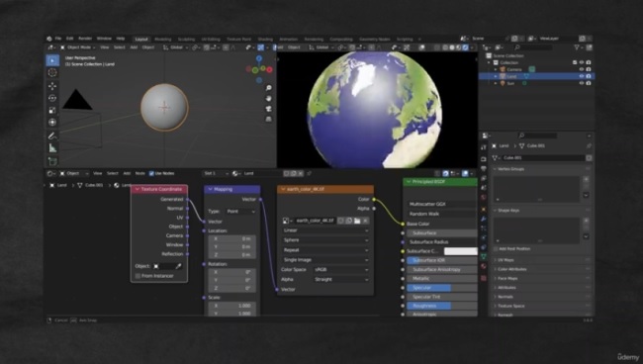643x364 pixels.
Task: Click the zoom view magnifier icon
Action: (x=269, y=88)
